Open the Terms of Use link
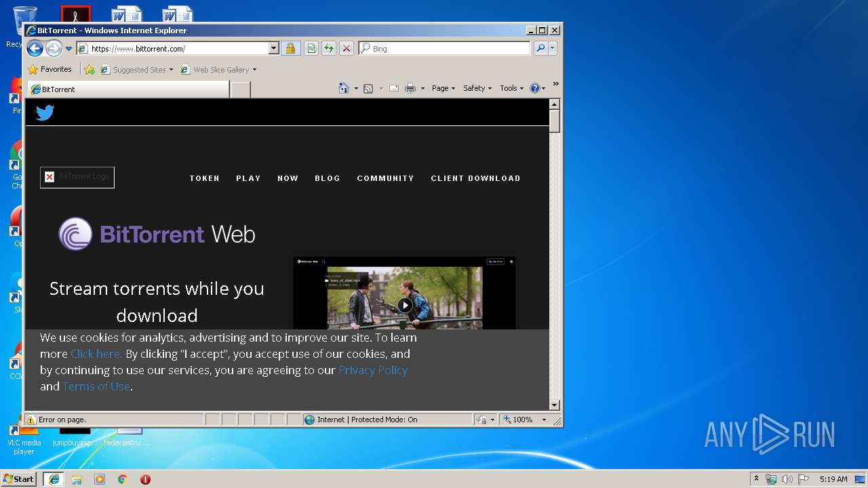 coord(96,386)
